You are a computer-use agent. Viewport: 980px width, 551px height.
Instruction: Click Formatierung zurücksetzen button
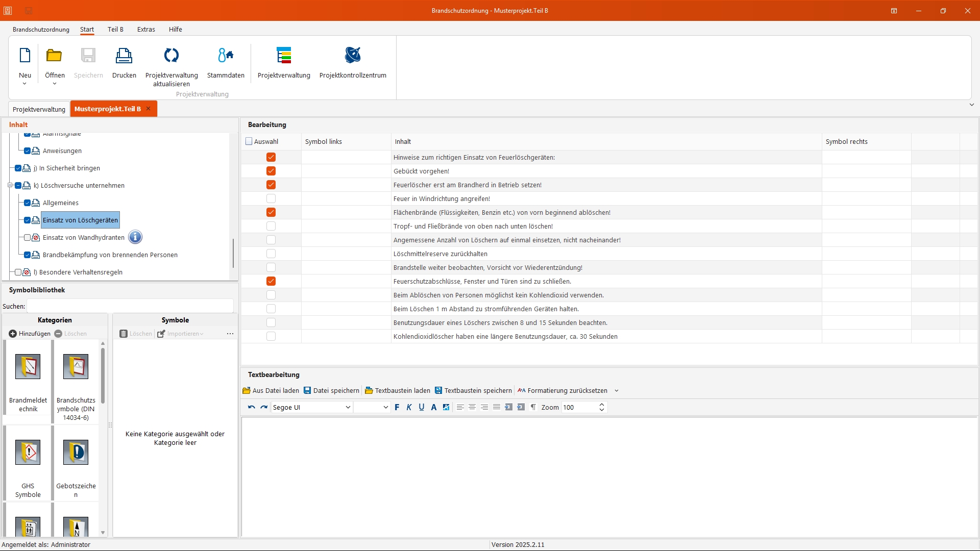pos(562,390)
